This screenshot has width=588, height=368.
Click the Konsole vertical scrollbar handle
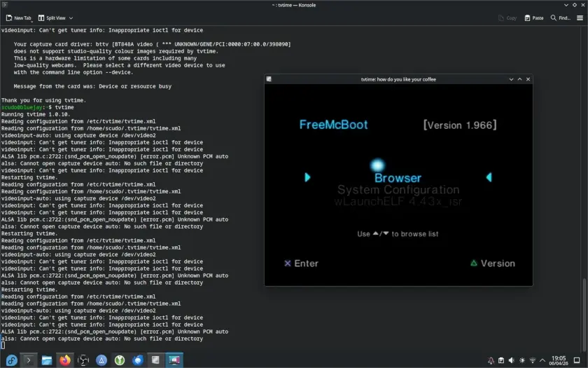tap(583, 314)
